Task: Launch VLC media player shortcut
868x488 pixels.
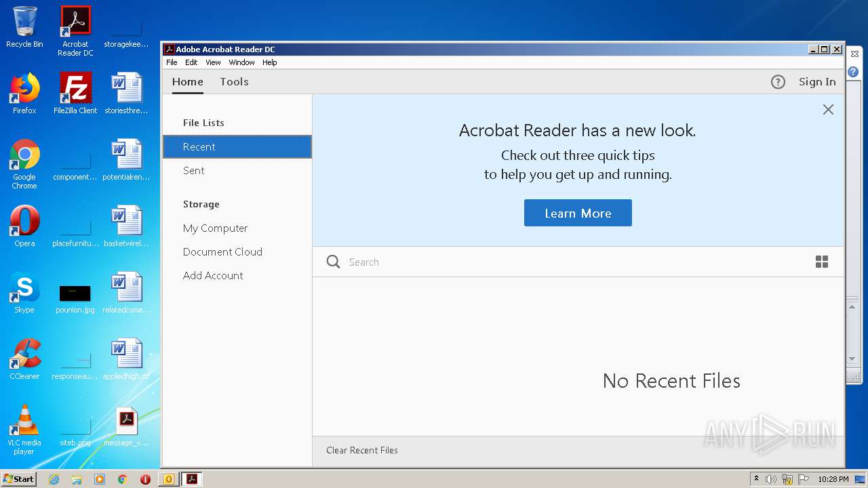Action: tap(24, 430)
